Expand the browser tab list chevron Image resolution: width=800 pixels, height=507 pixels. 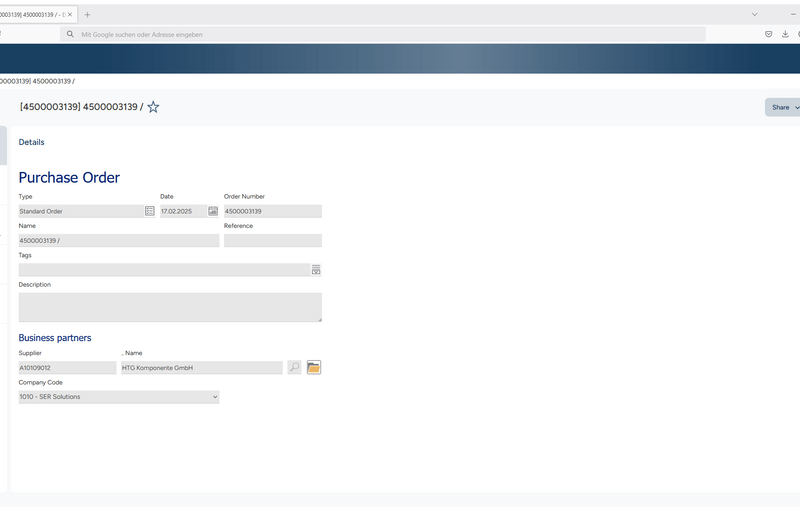(x=755, y=14)
